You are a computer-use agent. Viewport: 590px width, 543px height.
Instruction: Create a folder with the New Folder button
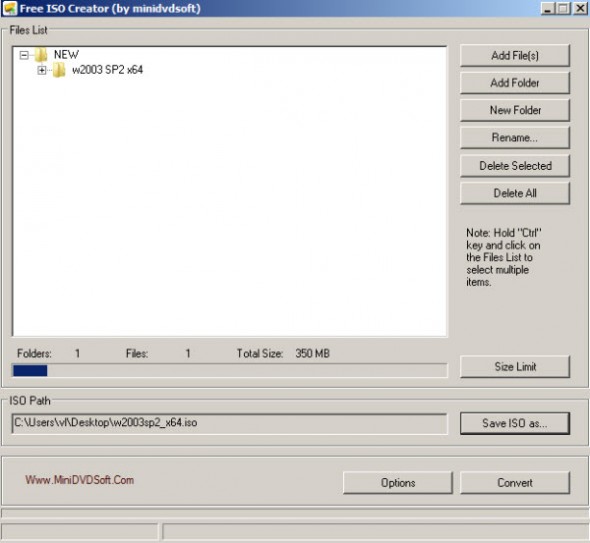(x=515, y=110)
